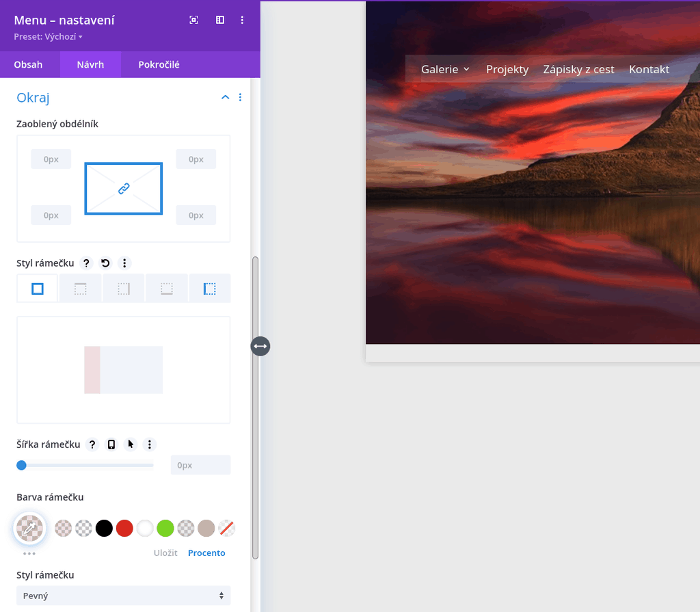
Task: Click the bottom-left corner radius field
Action: click(51, 215)
